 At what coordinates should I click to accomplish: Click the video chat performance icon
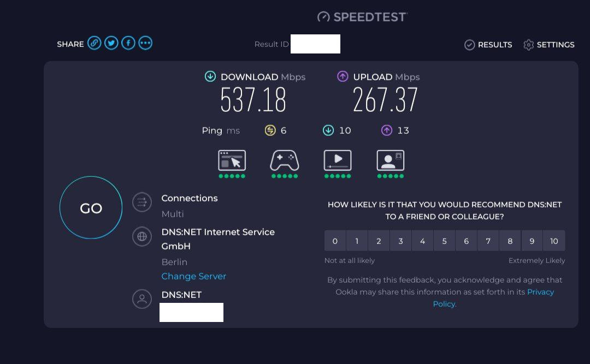tap(390, 160)
